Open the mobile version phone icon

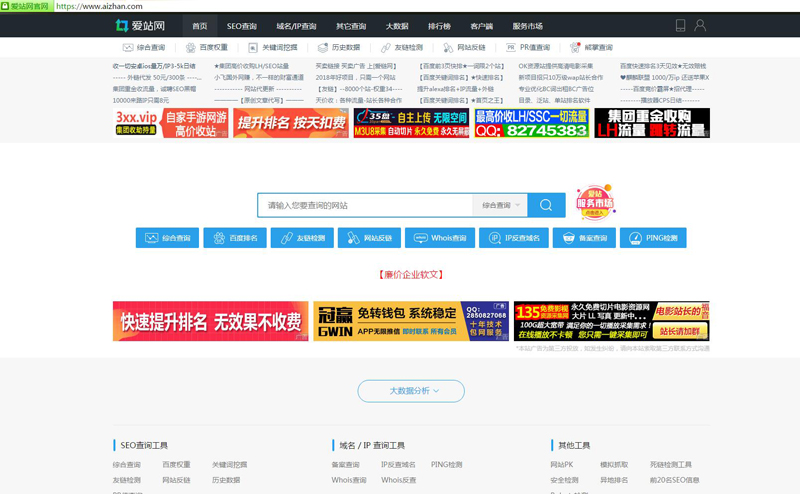point(680,25)
